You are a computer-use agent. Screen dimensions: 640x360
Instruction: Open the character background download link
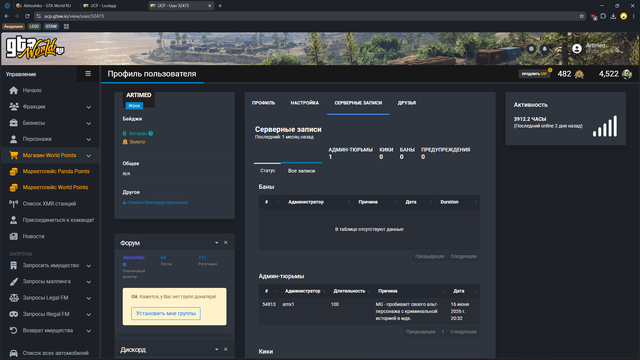pyautogui.click(x=155, y=202)
